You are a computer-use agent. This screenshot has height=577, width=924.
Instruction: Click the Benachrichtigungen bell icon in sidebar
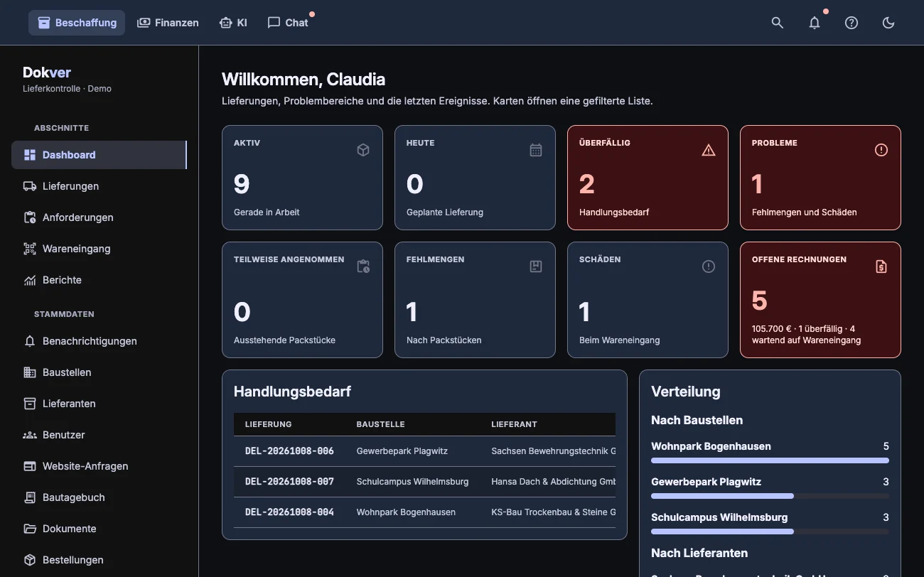tap(30, 341)
